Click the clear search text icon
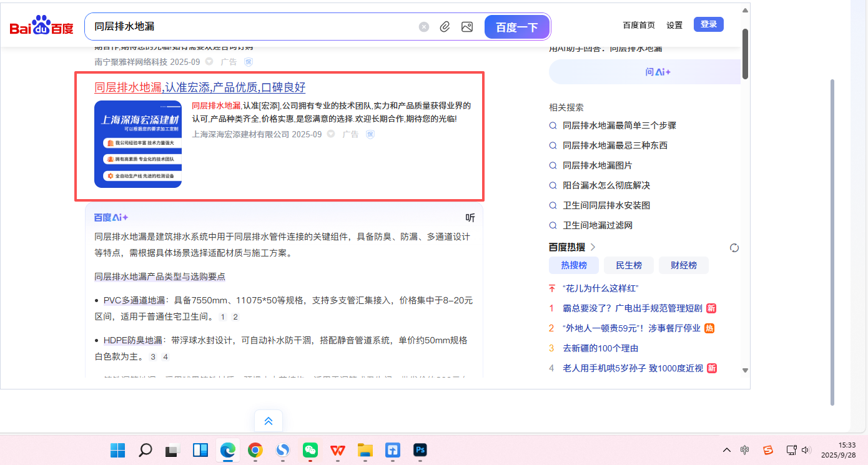This screenshot has height=465, width=868. tap(424, 27)
